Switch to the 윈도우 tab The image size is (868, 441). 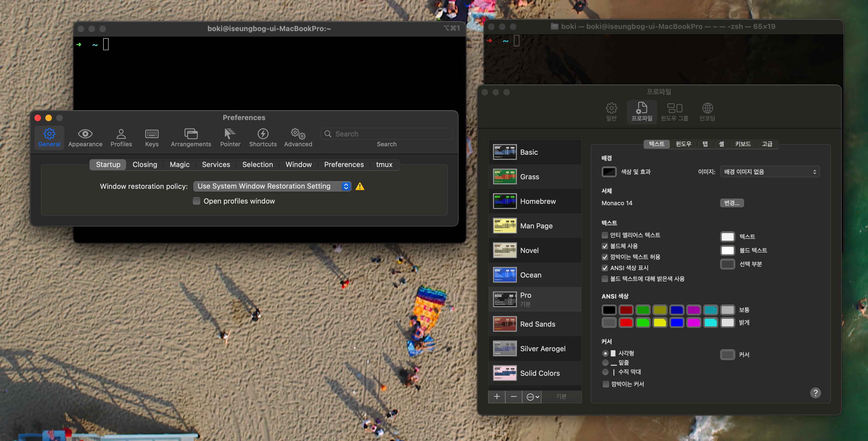coord(683,144)
